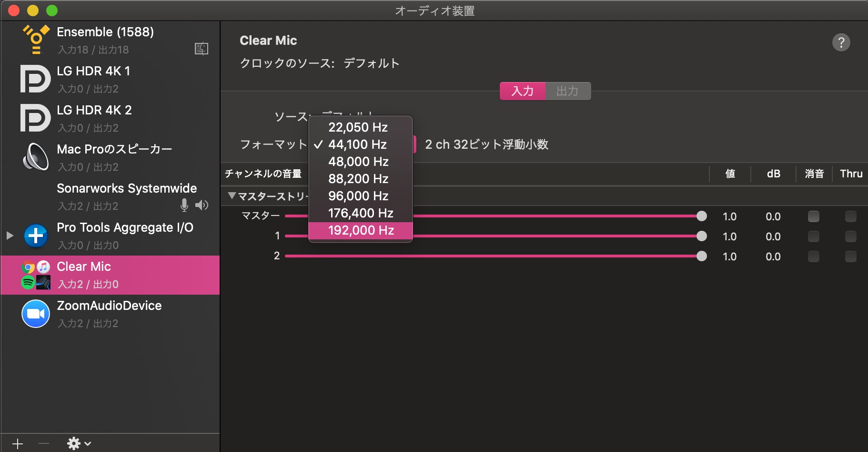Screen dimensions: 868x452
Task: Click the channel 1 volume slider knob
Action: coord(702,236)
